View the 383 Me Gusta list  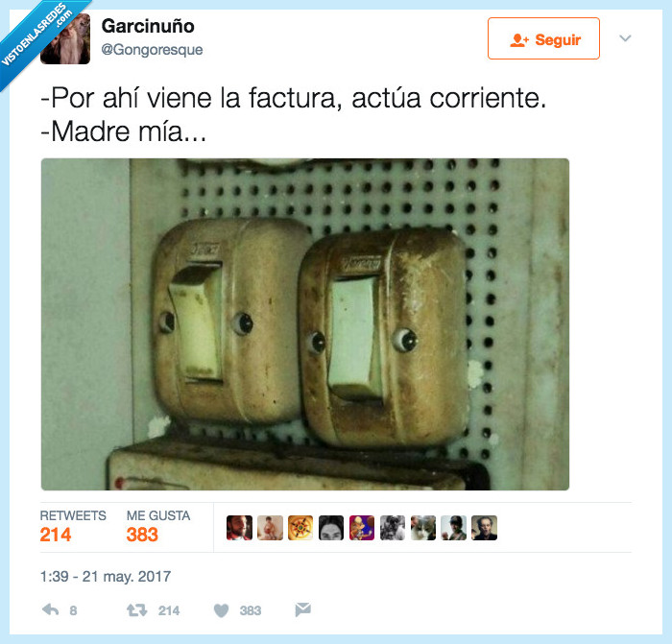[158, 527]
